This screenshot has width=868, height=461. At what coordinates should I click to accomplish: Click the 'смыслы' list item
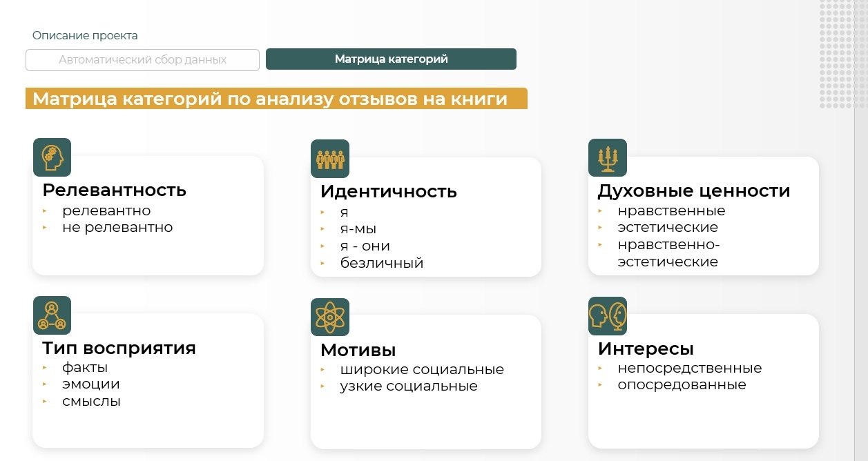(91, 402)
